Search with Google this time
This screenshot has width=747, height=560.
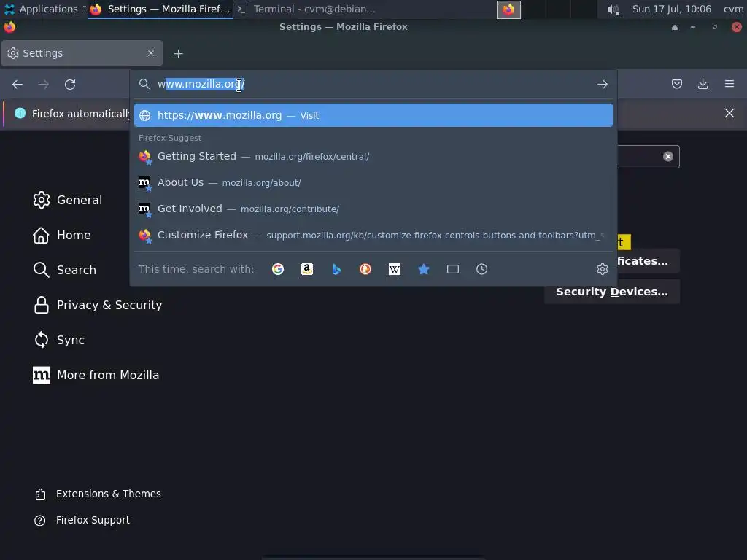click(278, 269)
